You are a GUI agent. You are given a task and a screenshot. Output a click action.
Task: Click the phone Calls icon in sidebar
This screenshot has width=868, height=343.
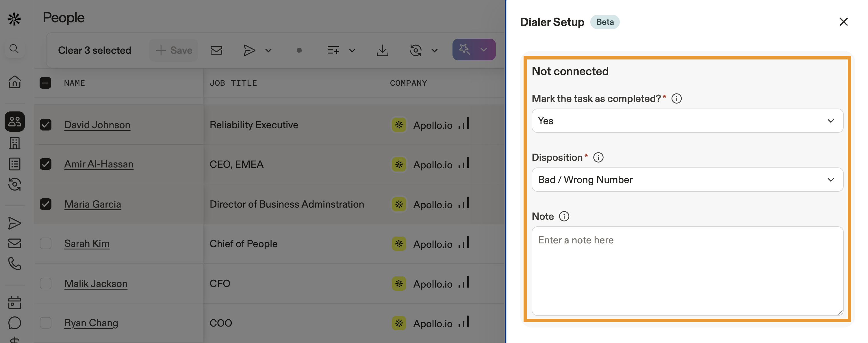14,264
